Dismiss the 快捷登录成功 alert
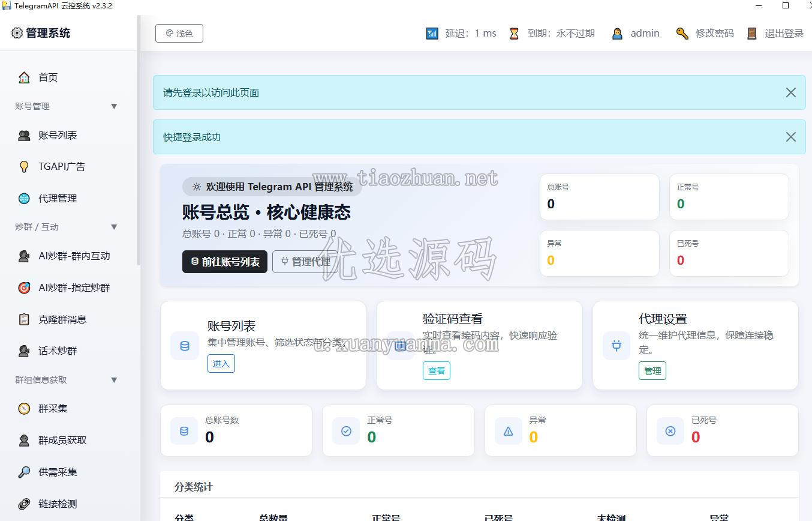Image resolution: width=812 pixels, height=521 pixels. [x=791, y=137]
